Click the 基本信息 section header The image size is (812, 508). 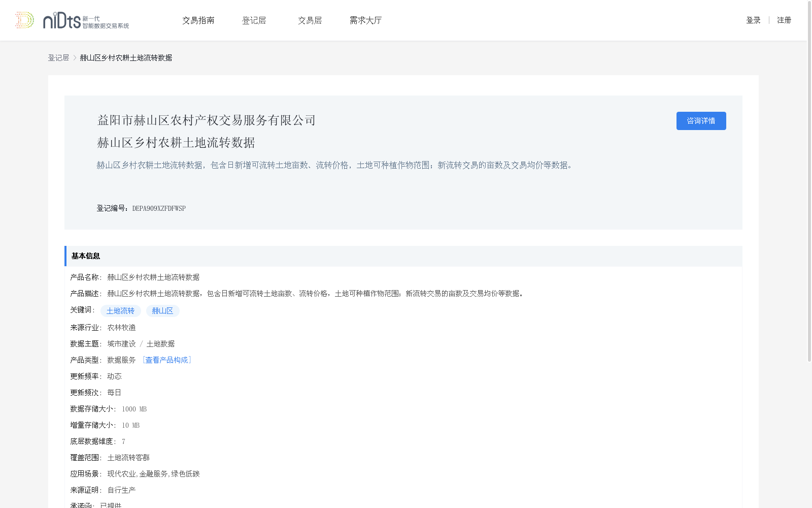(403, 256)
